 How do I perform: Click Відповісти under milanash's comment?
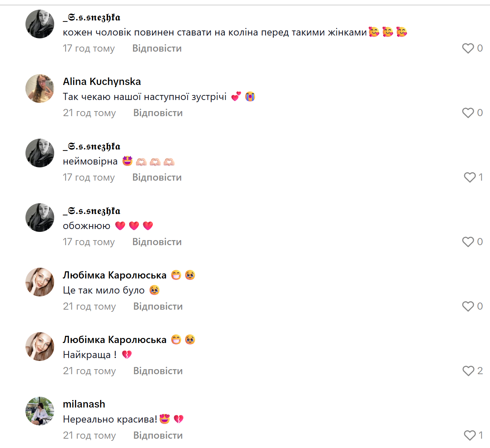click(158, 435)
